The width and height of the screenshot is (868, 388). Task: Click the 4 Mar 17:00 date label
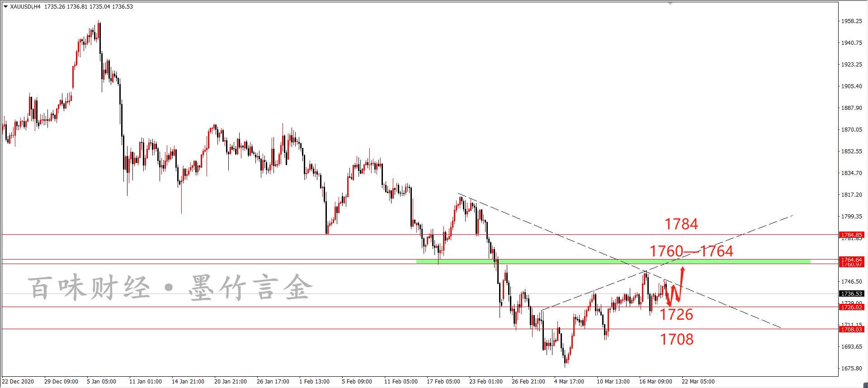coord(569,382)
